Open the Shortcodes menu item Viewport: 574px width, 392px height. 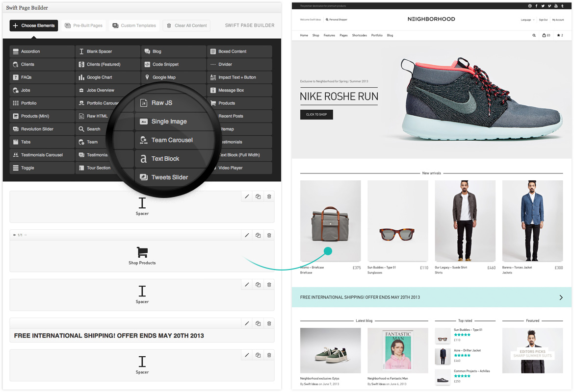[359, 35]
